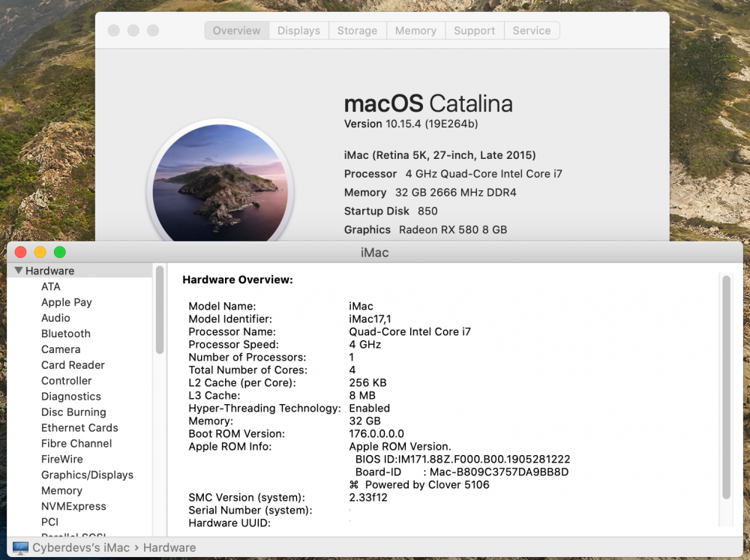Click the Model Name iMac value
750x560 pixels.
click(x=361, y=306)
